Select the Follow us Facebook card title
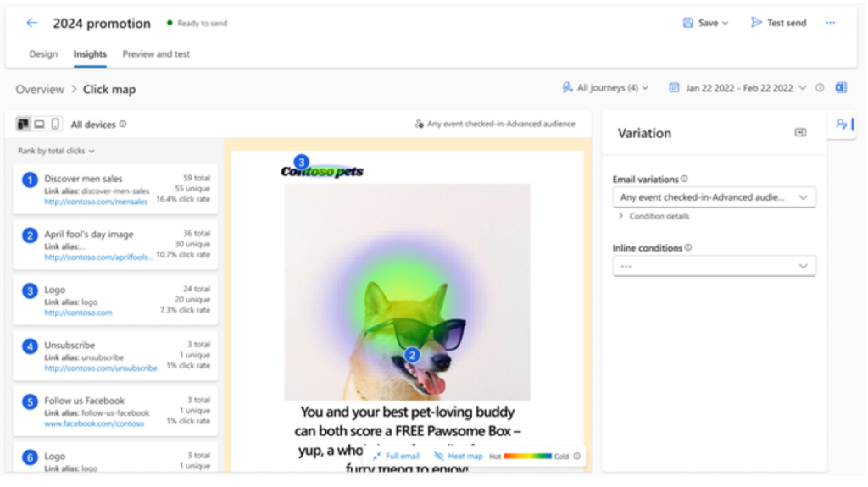 pos(84,400)
